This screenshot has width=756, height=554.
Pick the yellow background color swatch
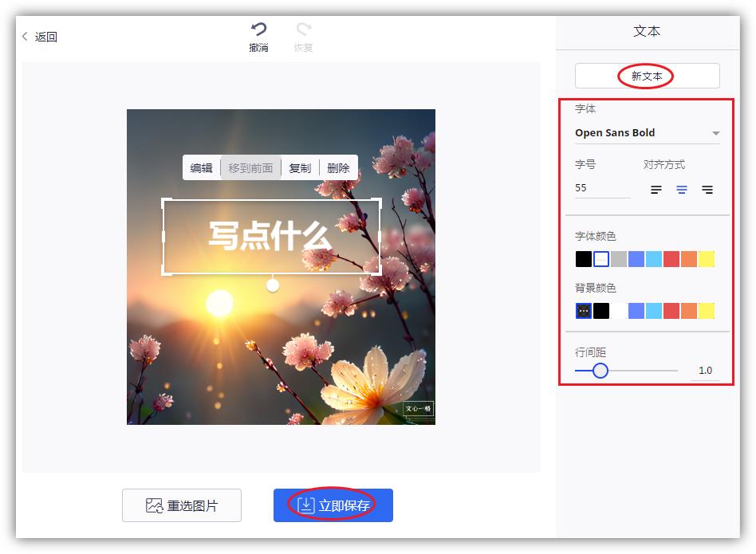(x=707, y=310)
